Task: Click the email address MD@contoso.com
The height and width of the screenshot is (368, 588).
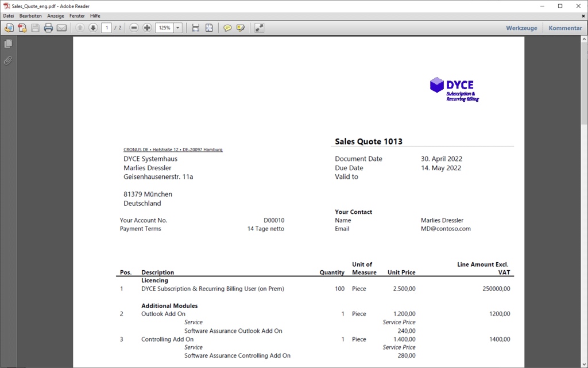Action: (x=446, y=229)
